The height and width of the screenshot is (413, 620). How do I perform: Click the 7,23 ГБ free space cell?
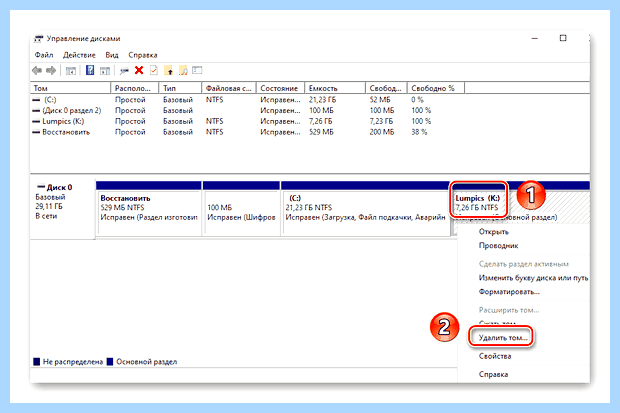(381, 121)
